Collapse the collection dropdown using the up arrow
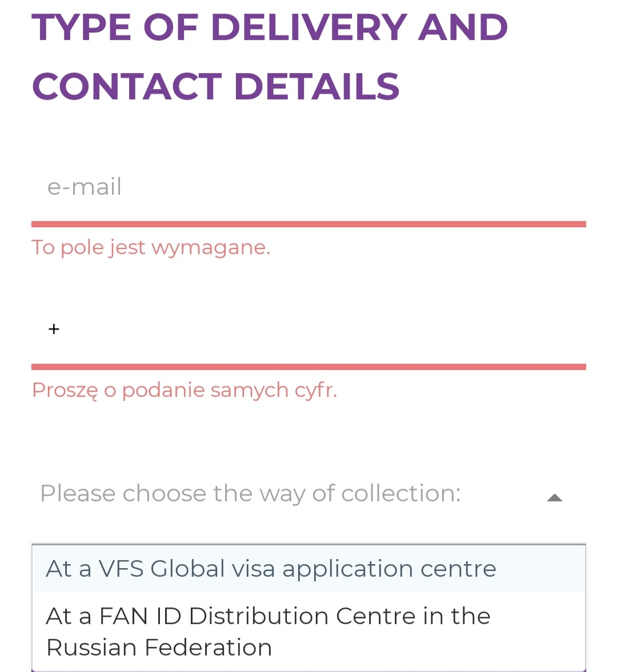Image resolution: width=617 pixels, height=672 pixels. click(554, 497)
